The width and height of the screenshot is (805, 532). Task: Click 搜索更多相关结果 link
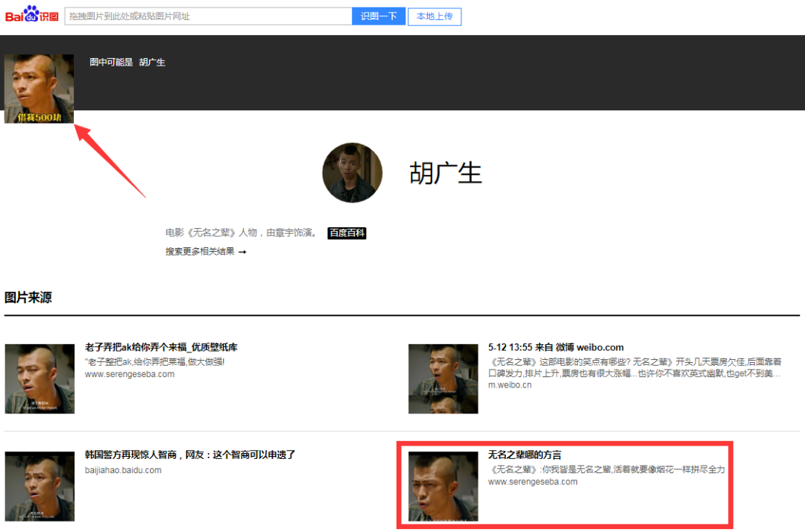200,252
